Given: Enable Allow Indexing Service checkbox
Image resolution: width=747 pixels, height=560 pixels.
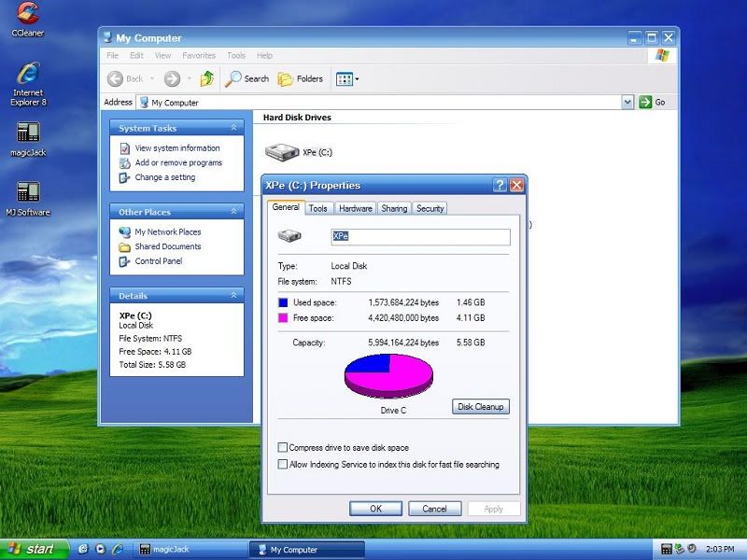Looking at the screenshot, I should pos(283,464).
